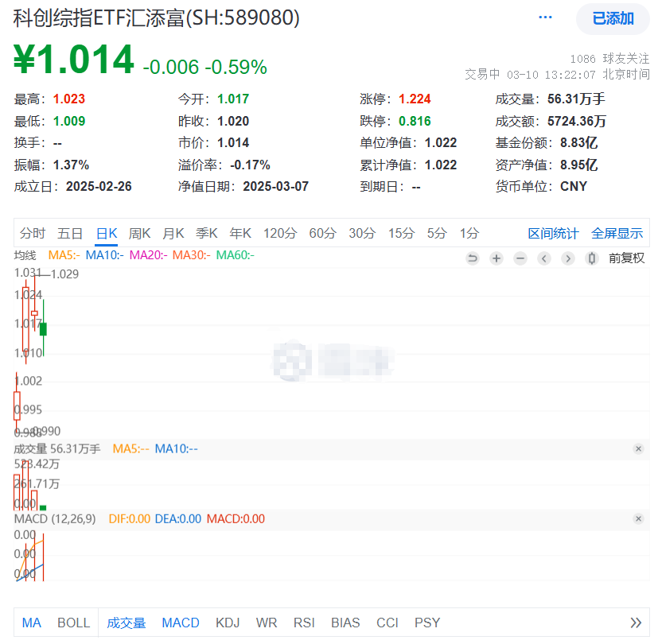This screenshot has width=658, height=644.
Task: Open mobile view via phone icon
Action: (x=591, y=258)
